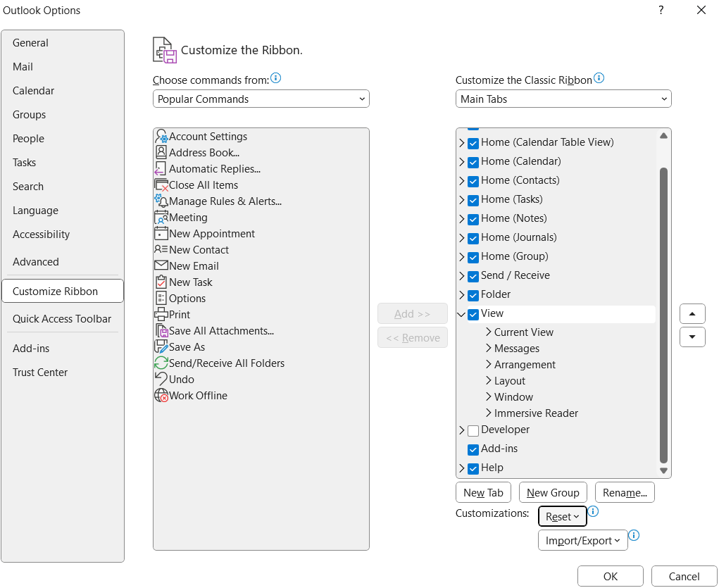Select the Options command icon
The width and height of the screenshot is (719, 588).
pos(161,298)
